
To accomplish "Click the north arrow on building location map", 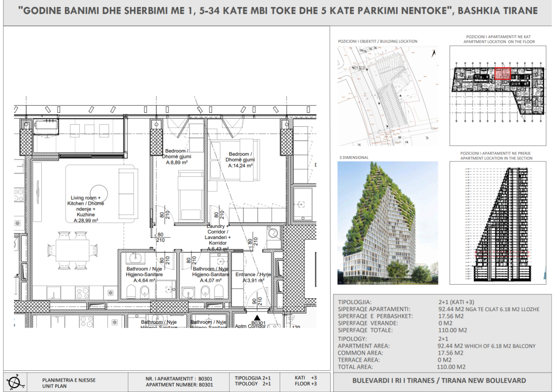I will tap(433, 54).
